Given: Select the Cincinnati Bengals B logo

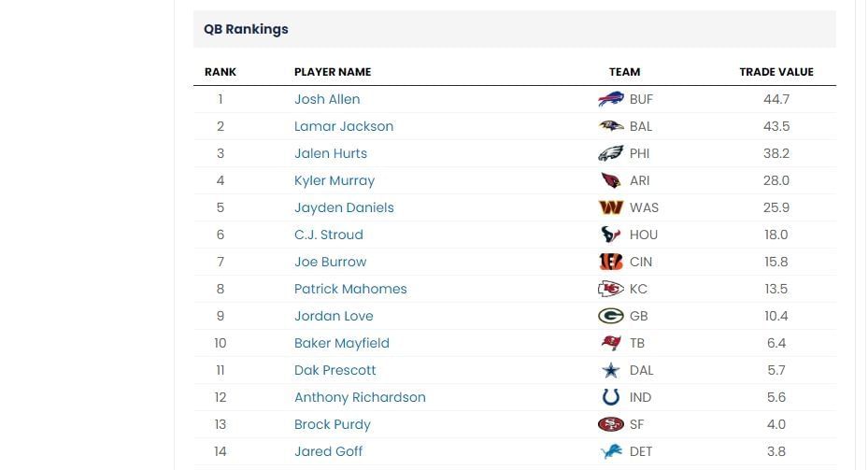Looking at the screenshot, I should click(611, 262).
